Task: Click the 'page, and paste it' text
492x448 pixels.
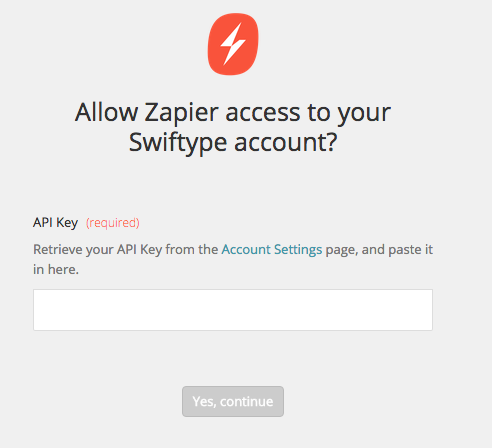Action: [x=379, y=250]
